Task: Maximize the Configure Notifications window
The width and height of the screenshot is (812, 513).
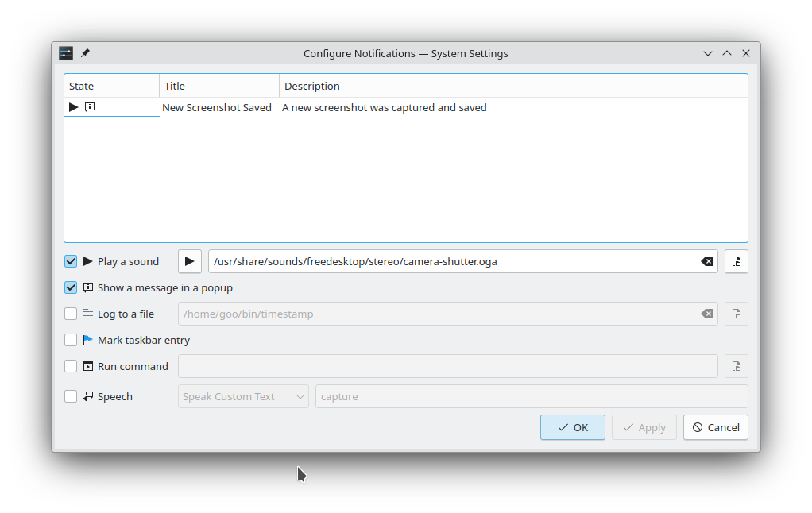Action: pyautogui.click(x=727, y=53)
